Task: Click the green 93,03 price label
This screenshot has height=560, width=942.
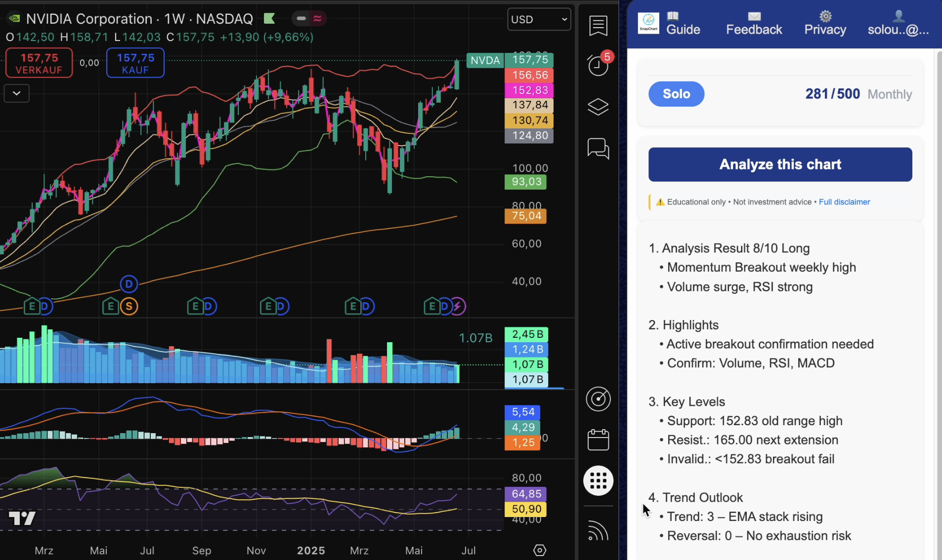Action: coord(526,182)
